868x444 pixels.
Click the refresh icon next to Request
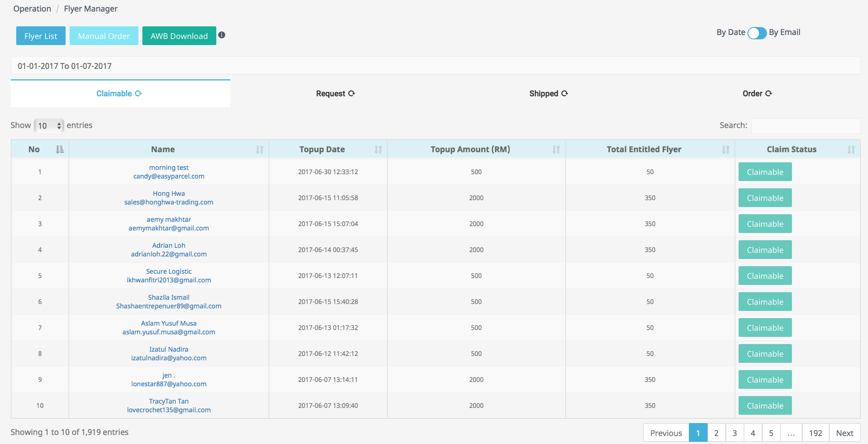(x=352, y=93)
